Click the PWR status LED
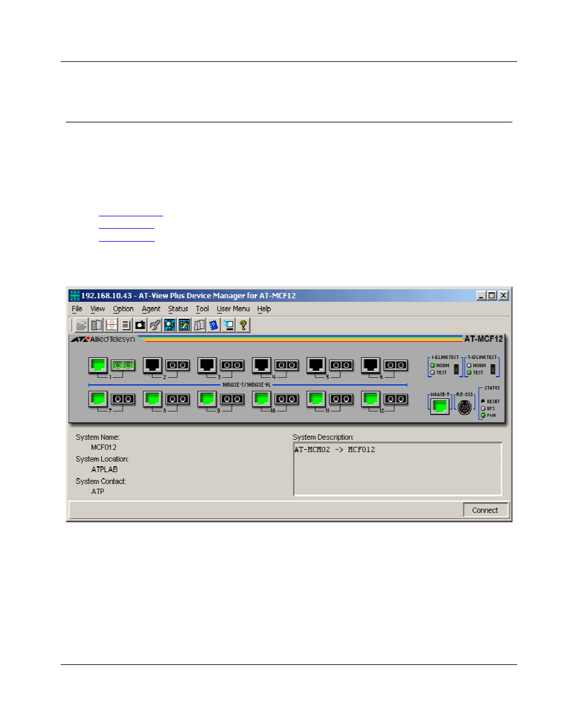This screenshot has width=562, height=728. click(483, 416)
